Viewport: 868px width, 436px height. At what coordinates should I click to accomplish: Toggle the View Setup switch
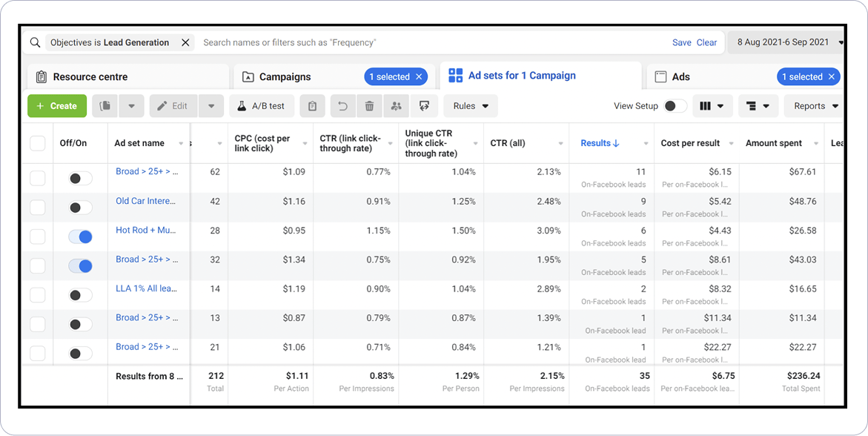point(675,106)
